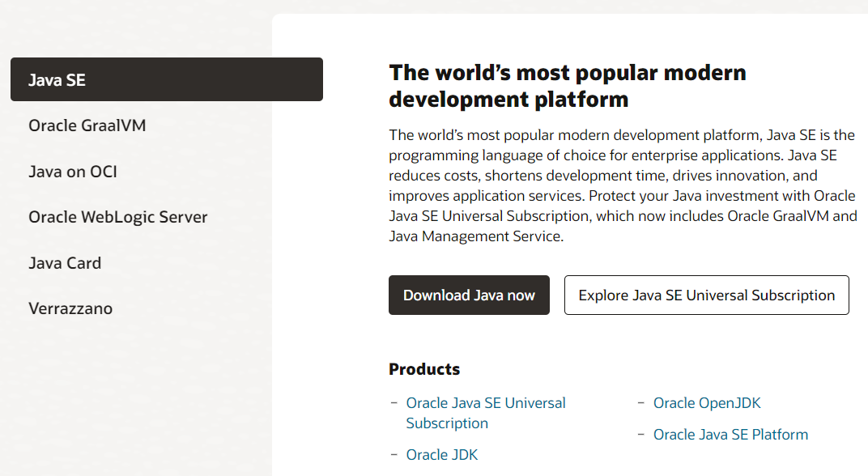Click the dash beside "Oracle Java SE Universal Subscription"
Viewport: 868px width, 476px height.
tap(394, 402)
